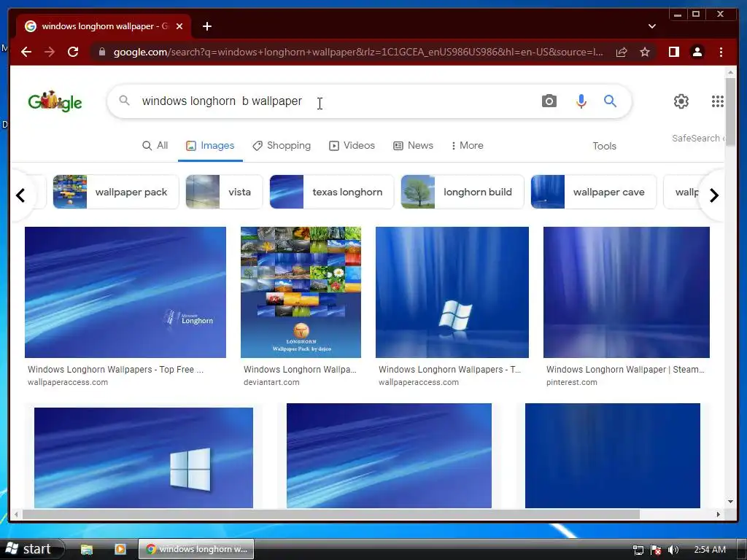View site security lock information
Image resolution: width=747 pixels, height=560 pixels.
(x=101, y=52)
